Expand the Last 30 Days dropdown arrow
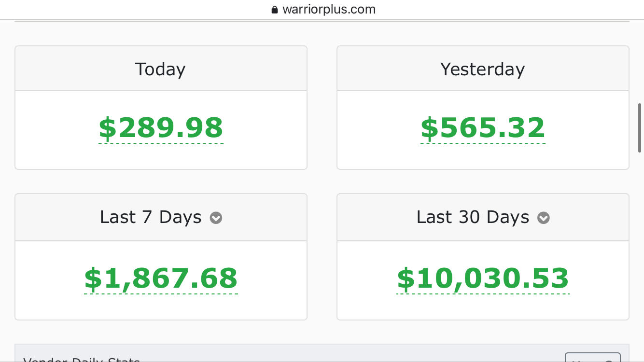 544,218
